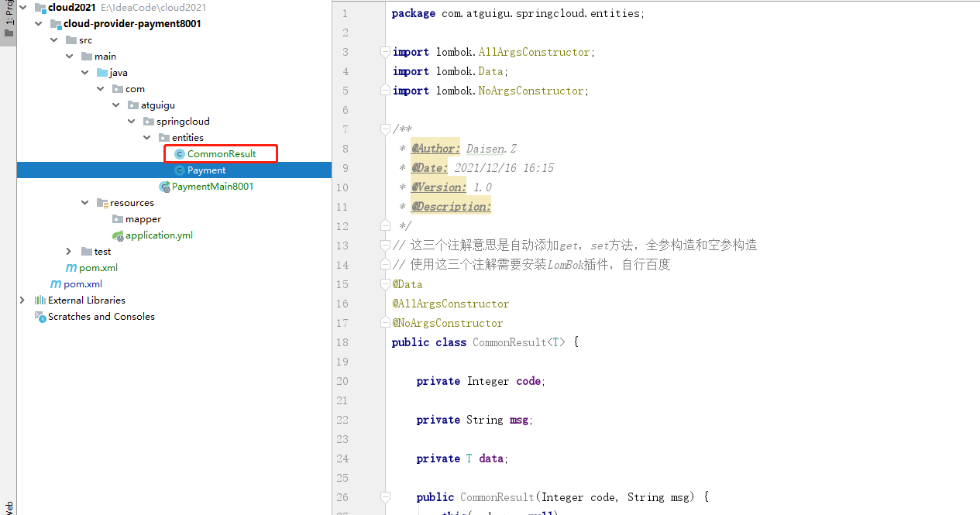This screenshot has width=980, height=515.
Task: Click the @Description tag in Javadoc
Action: click(x=452, y=207)
